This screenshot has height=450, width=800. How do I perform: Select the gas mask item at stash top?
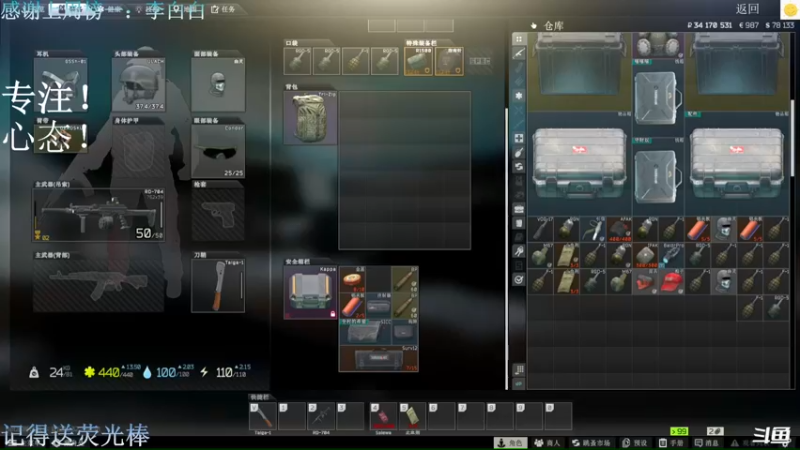658,45
